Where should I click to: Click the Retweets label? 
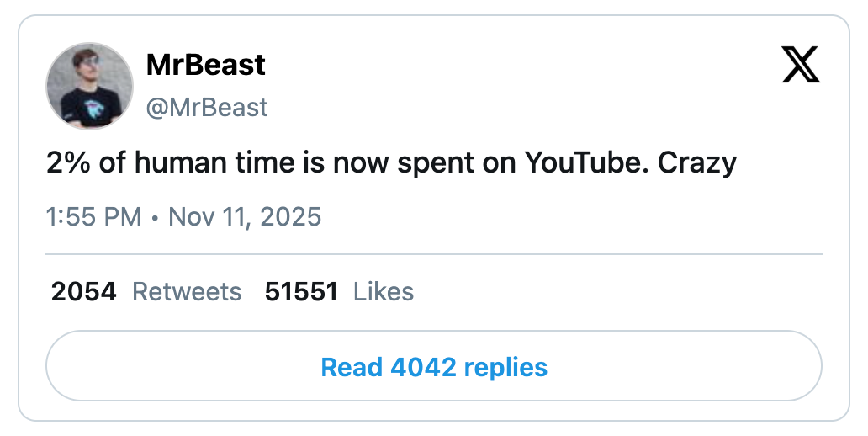(187, 291)
